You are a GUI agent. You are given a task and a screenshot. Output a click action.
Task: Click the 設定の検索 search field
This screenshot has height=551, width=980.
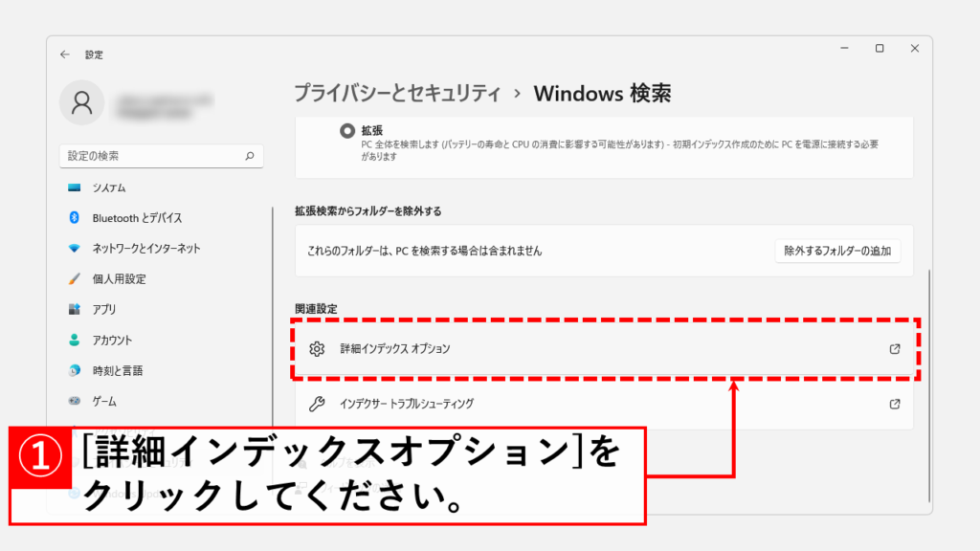point(161,156)
